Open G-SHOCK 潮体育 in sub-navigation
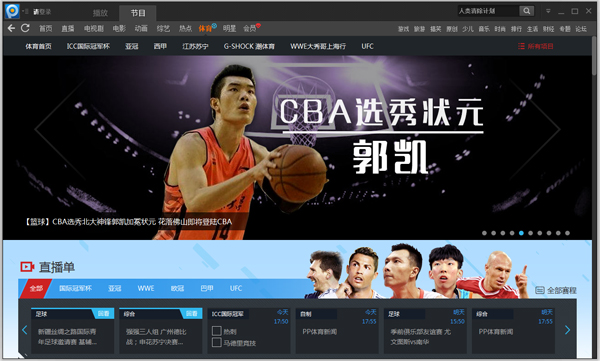 (x=249, y=46)
